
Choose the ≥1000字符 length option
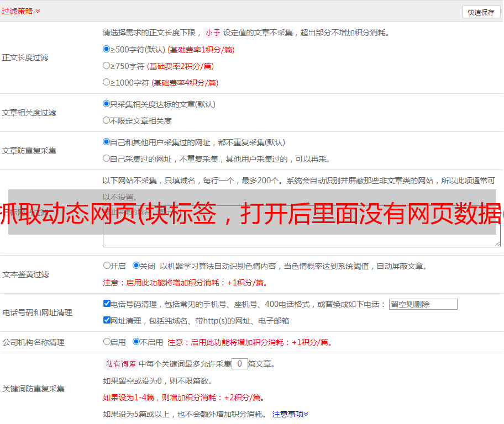(107, 82)
